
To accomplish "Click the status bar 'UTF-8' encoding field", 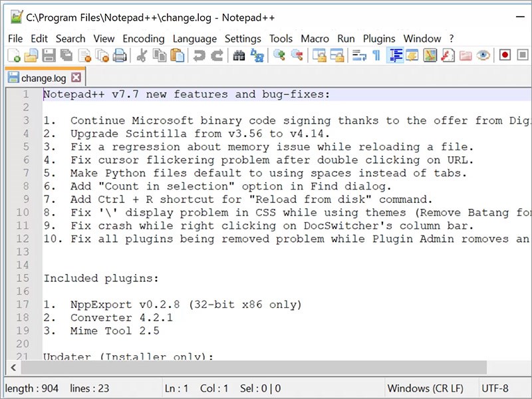I will 495,388.
